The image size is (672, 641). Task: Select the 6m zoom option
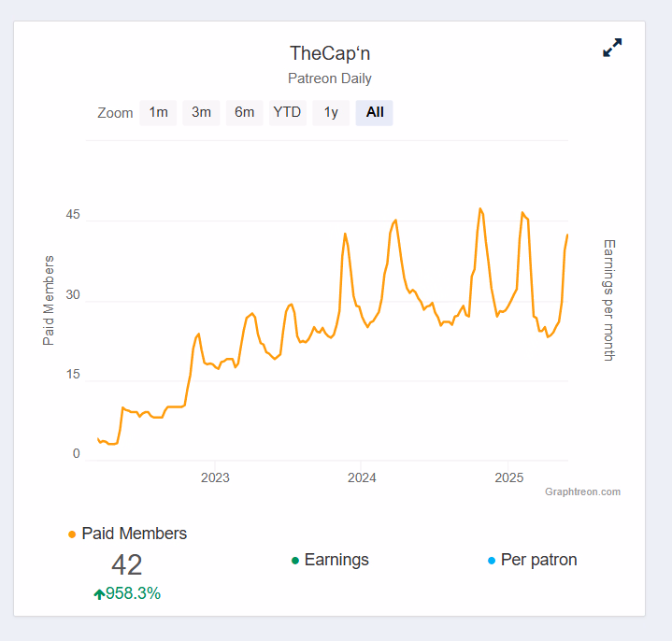point(244,113)
